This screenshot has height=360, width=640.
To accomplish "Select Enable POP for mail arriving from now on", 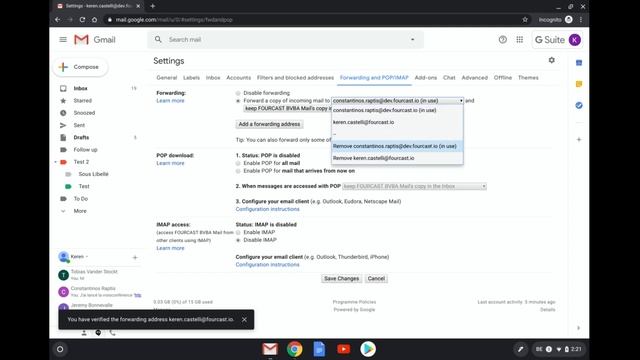I will (x=238, y=171).
